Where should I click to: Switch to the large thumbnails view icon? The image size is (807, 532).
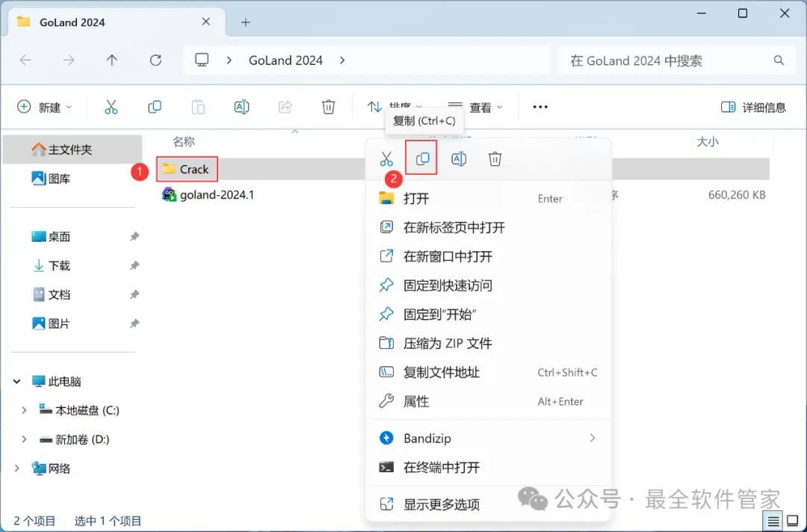(793, 522)
